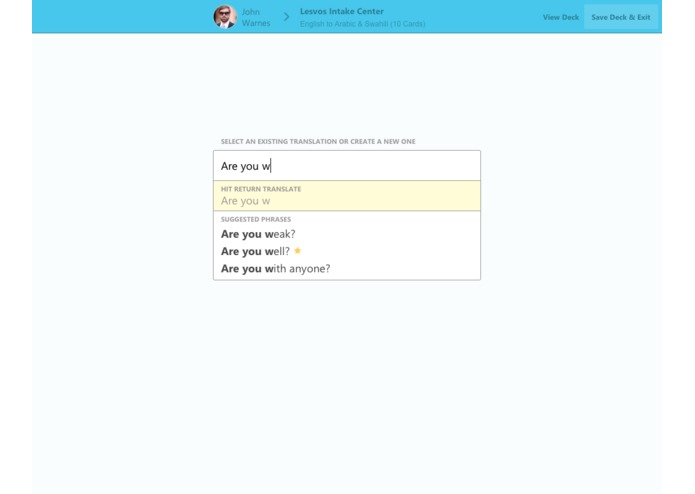This screenshot has width=695, height=494.
Task: Select the Hit Return Translate option
Action: (347, 195)
